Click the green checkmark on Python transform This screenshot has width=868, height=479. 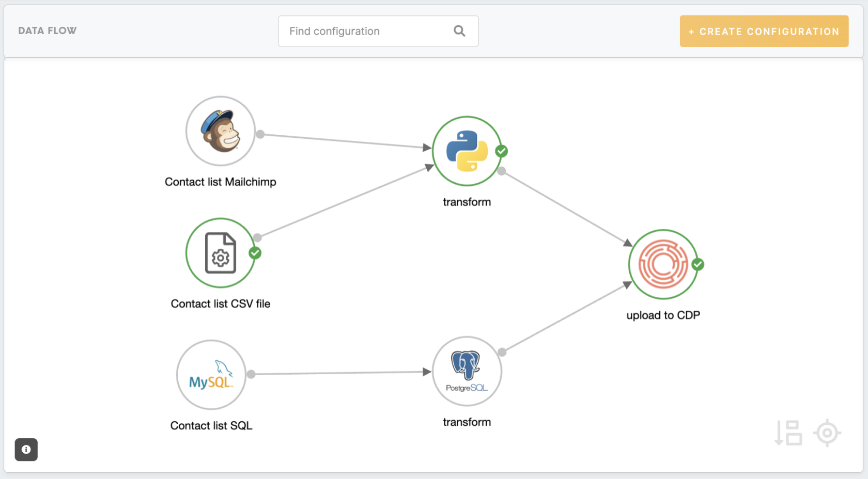click(x=501, y=151)
